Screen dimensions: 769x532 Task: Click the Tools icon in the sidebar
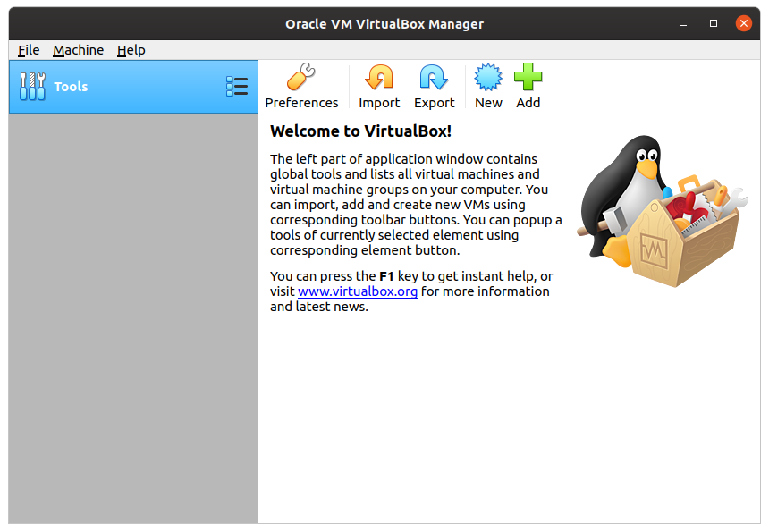(x=34, y=86)
